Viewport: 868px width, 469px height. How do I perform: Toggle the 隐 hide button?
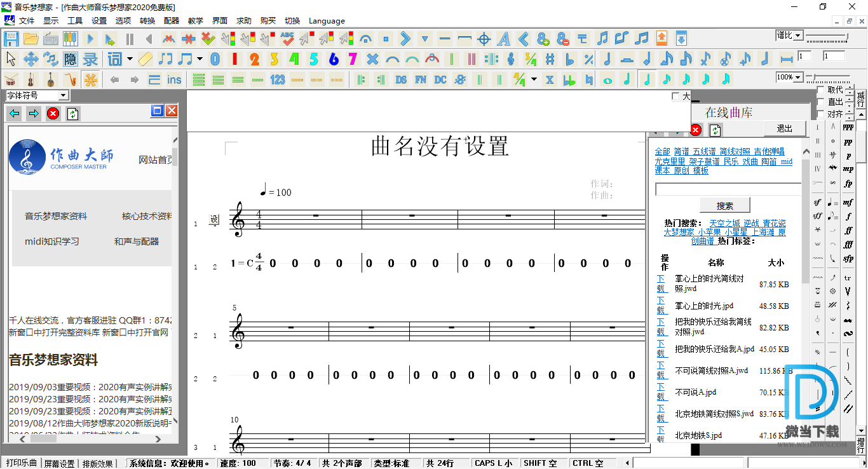(x=71, y=59)
